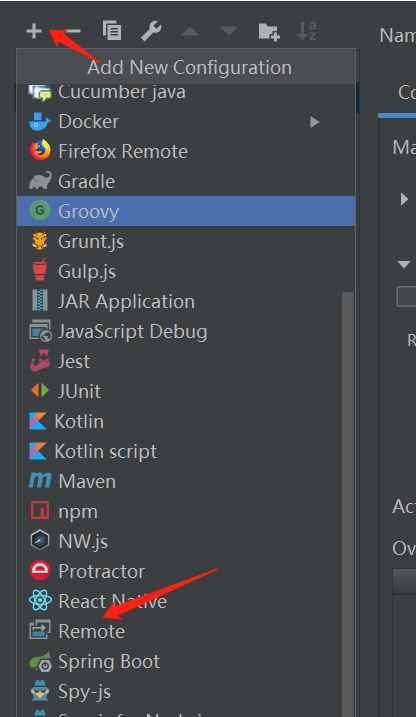Click the move up arrow icon

pos(190,32)
